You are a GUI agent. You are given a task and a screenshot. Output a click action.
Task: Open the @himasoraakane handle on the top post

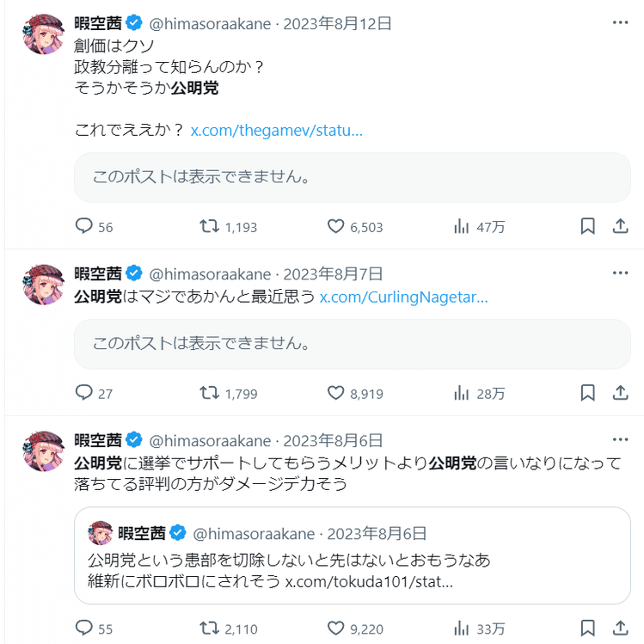[x=209, y=23]
